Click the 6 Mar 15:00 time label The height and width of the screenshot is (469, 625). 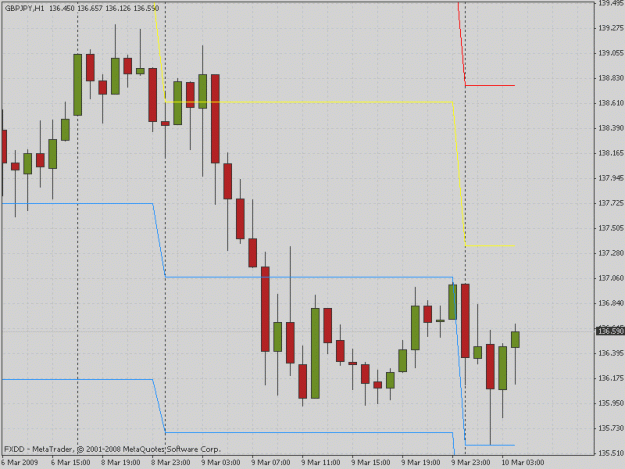pos(71,462)
